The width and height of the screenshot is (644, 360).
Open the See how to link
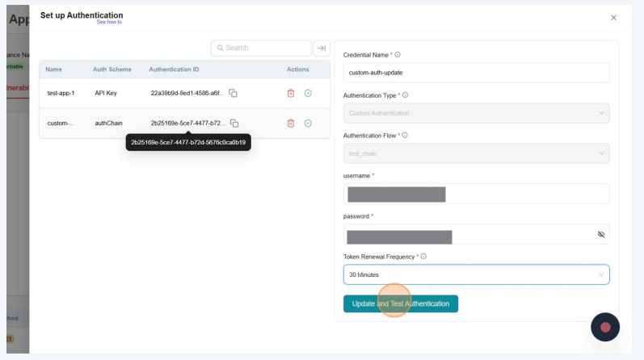tap(109, 22)
